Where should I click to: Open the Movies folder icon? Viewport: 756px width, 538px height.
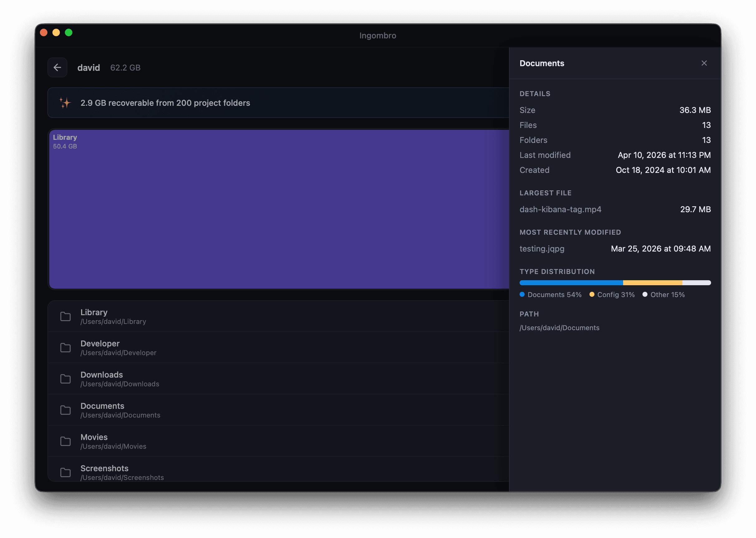click(65, 441)
